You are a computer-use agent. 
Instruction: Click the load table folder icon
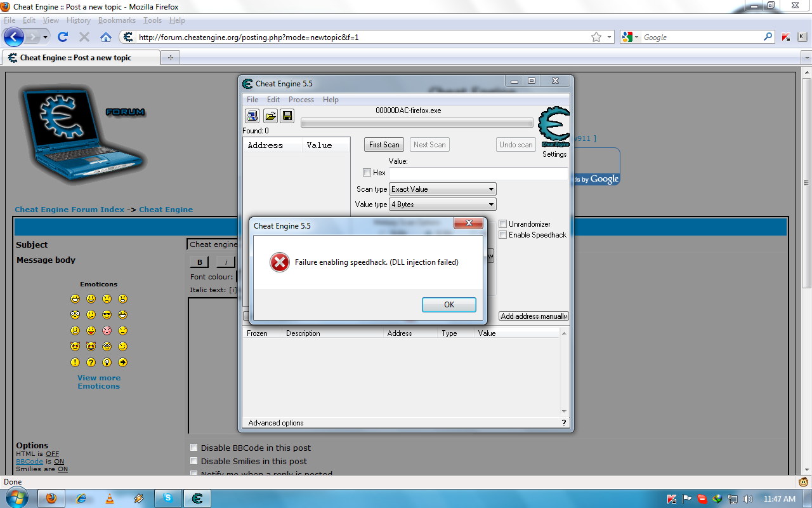point(270,116)
